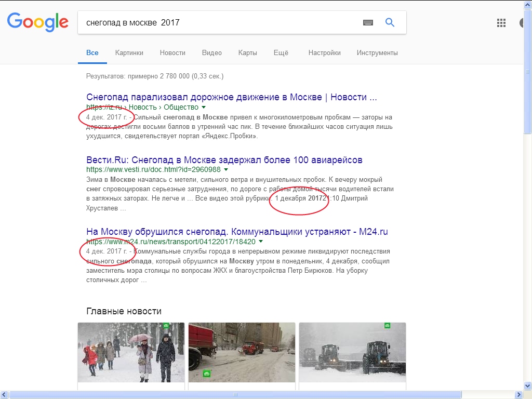Click the results count text 'примерно 2 780 000'

coord(158,76)
